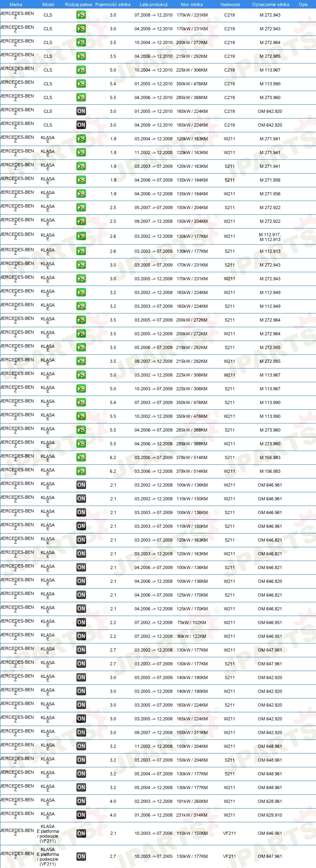Image resolution: width=316 pixels, height=868 pixels.
Task: Click the Oznaczenie silnika column header
Action: tap(270, 4)
